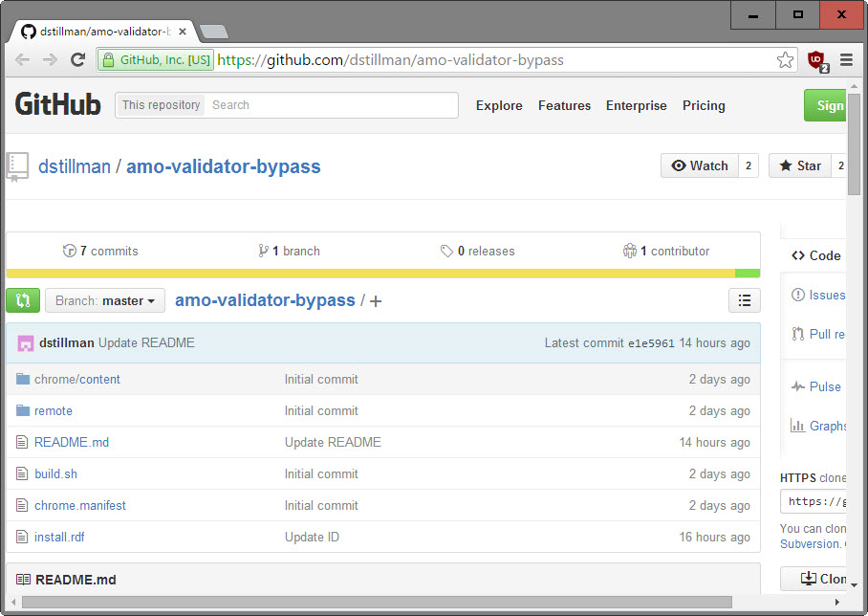Open the Graphs sidebar tab
Screen dimensions: 868x616
[x=818, y=426]
